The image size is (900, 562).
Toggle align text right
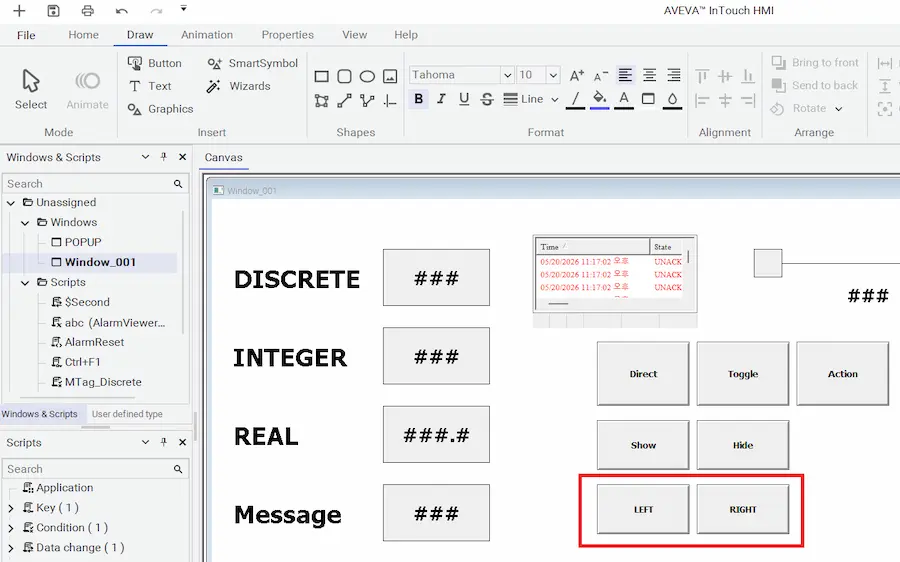coord(673,75)
